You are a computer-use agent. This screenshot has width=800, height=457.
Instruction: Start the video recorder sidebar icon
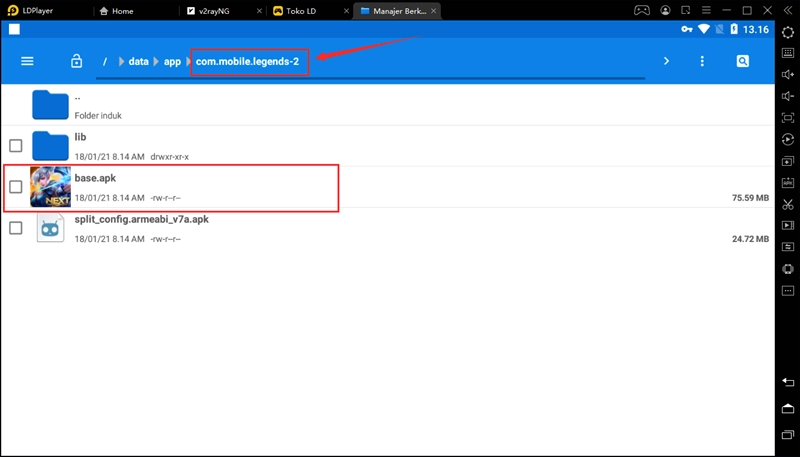pyautogui.click(x=788, y=225)
